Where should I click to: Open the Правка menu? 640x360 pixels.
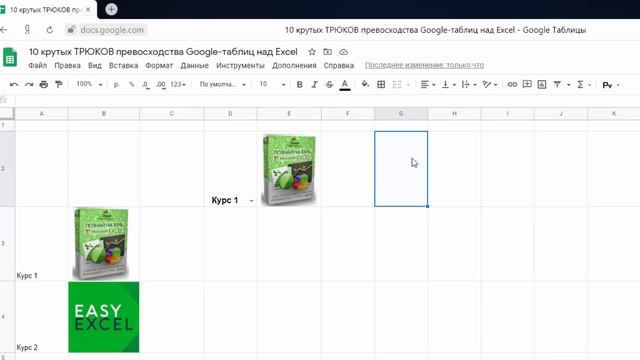coord(67,65)
